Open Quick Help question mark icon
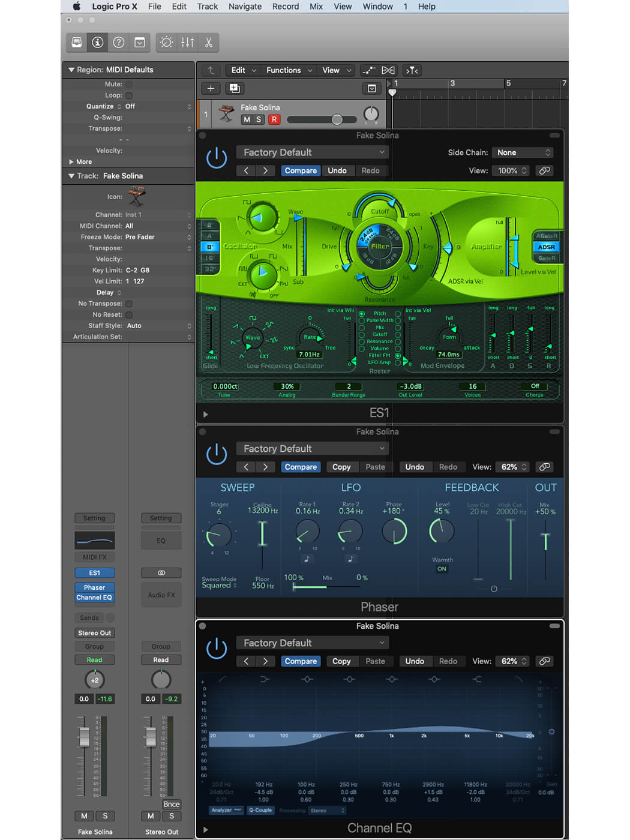 119,43
